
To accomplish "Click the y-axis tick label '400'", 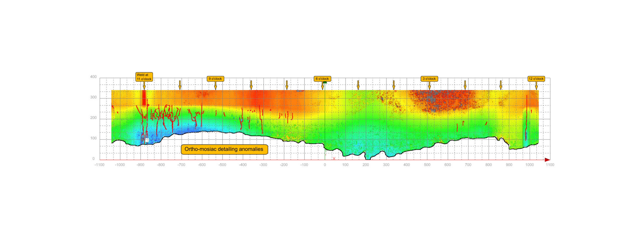I will coord(93,77).
